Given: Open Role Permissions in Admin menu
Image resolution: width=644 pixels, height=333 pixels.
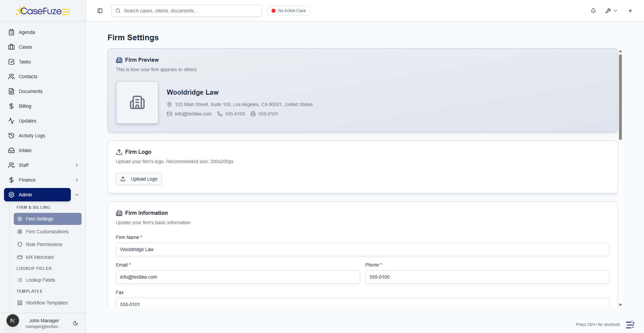Looking at the screenshot, I should tap(44, 244).
